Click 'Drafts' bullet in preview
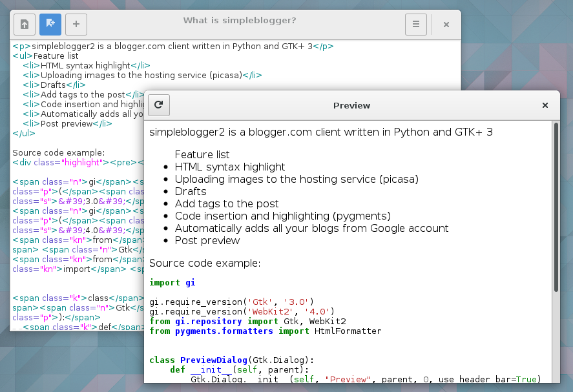The height and width of the screenshot is (392, 573). 191,191
